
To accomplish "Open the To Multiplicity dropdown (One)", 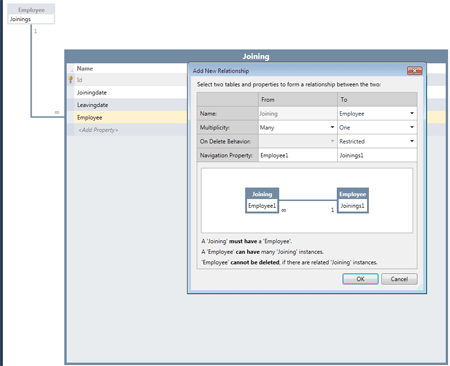I will (x=412, y=127).
